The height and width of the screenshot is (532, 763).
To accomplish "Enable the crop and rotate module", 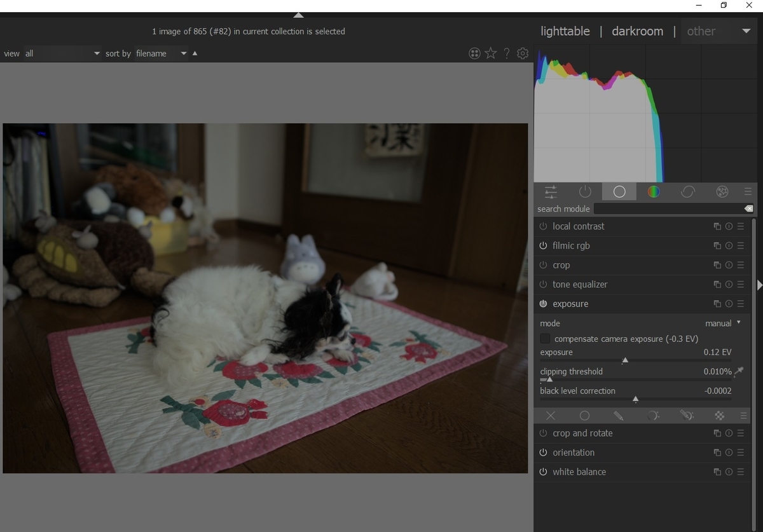I will [x=543, y=433].
